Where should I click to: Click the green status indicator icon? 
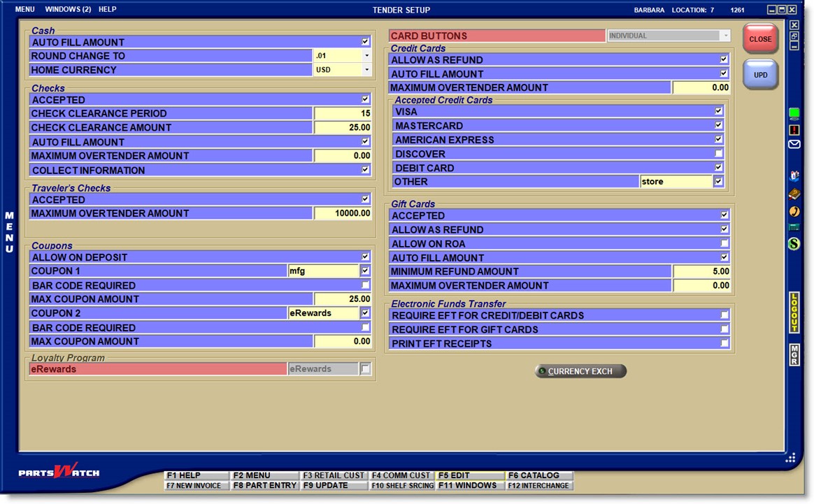click(x=794, y=113)
